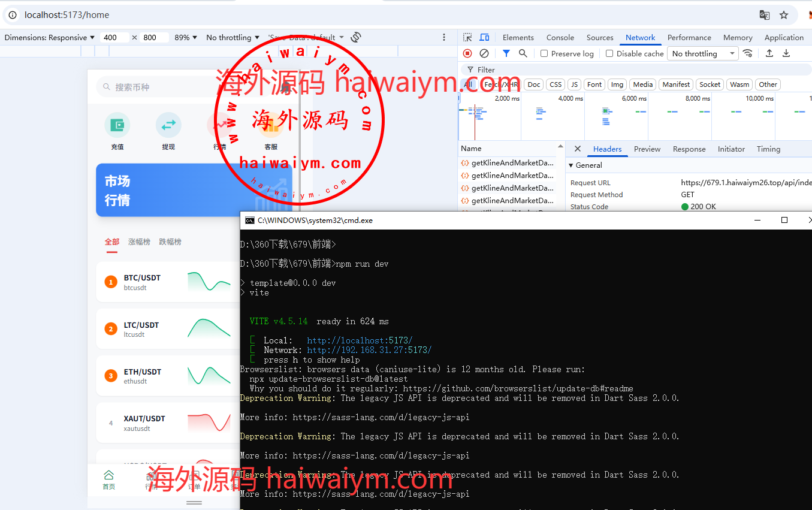812x510 pixels.
Task: Open the Dimensions: Responsive dropdown
Action: click(x=50, y=37)
